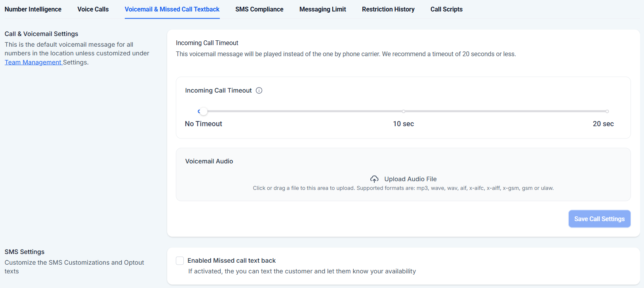Switch to the Call Scripts tab

click(446, 9)
